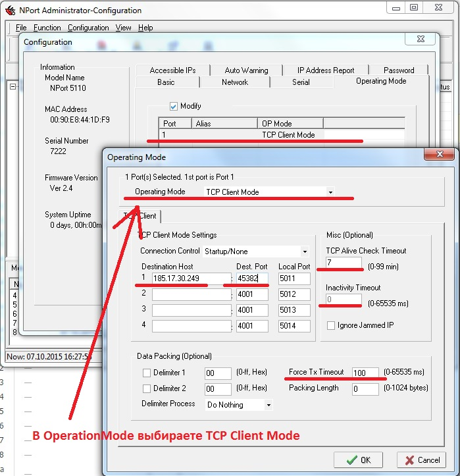Viewport: 460px width, 476px height.
Task: Open the Function menu
Action: (x=47, y=28)
